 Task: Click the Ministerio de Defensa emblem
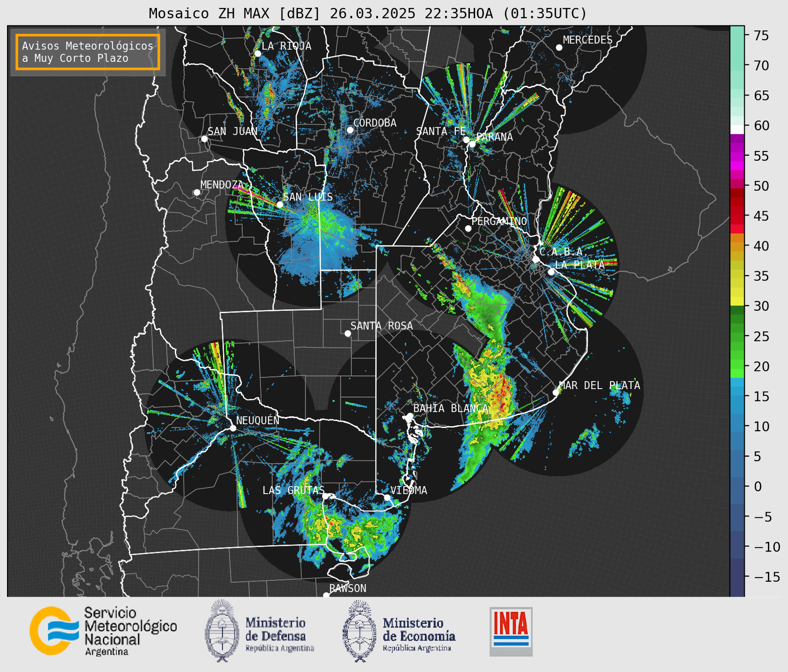tap(221, 630)
